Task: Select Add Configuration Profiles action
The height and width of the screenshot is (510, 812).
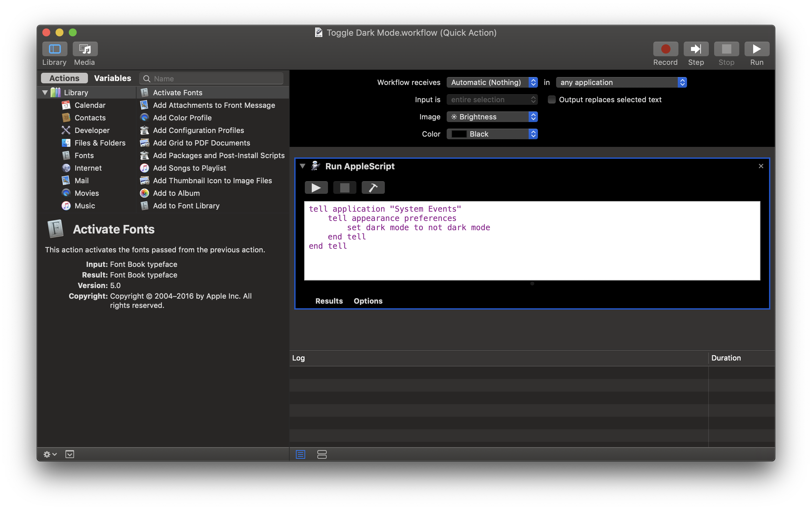Action: (213, 130)
